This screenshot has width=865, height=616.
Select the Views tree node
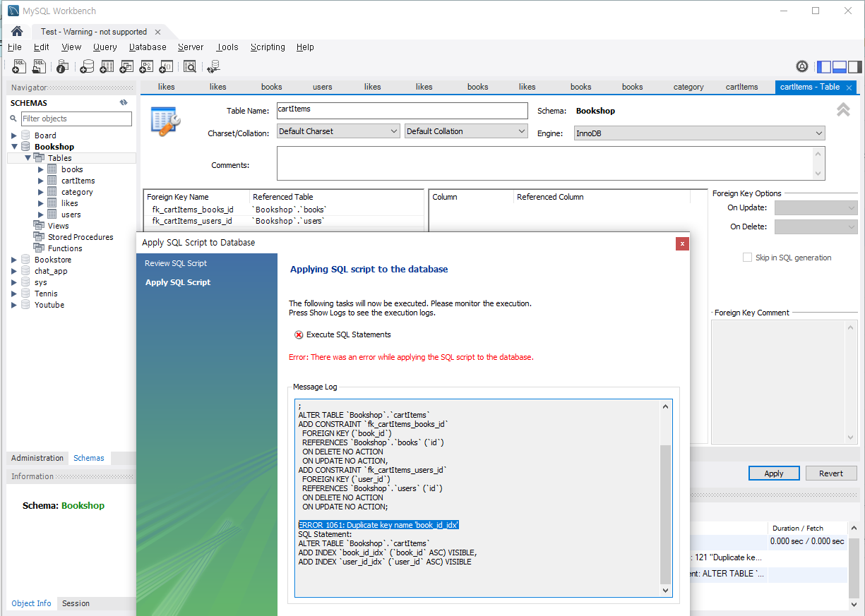point(59,226)
